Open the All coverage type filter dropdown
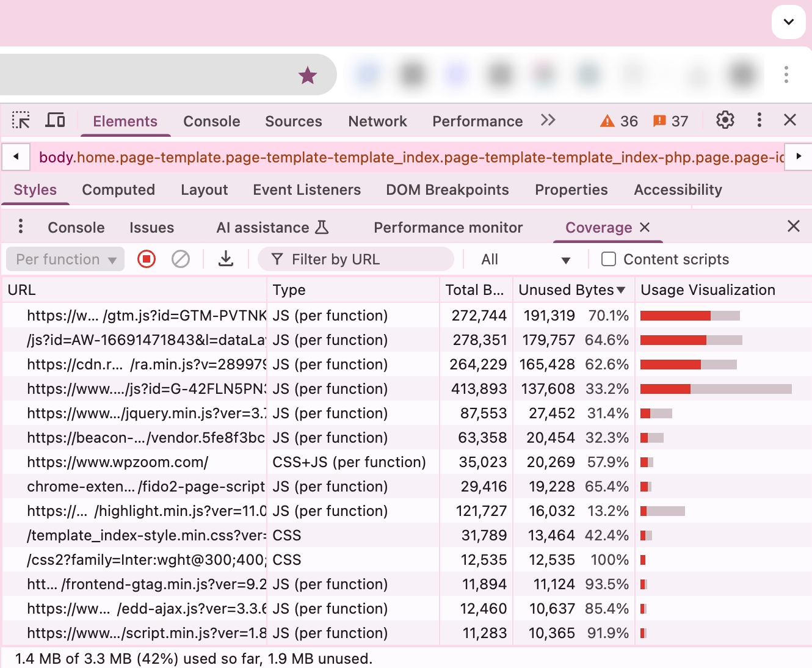The image size is (812, 668). [x=526, y=260]
